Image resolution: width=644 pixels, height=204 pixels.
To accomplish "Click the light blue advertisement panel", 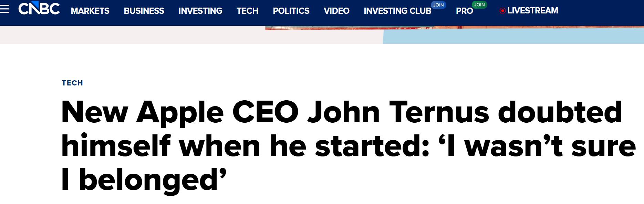I will [513, 37].
